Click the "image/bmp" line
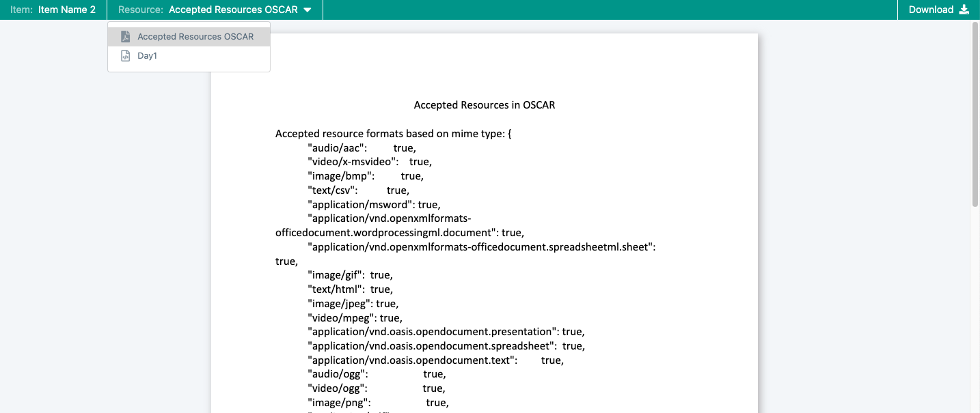Viewport: 980px width, 413px height. (x=366, y=176)
